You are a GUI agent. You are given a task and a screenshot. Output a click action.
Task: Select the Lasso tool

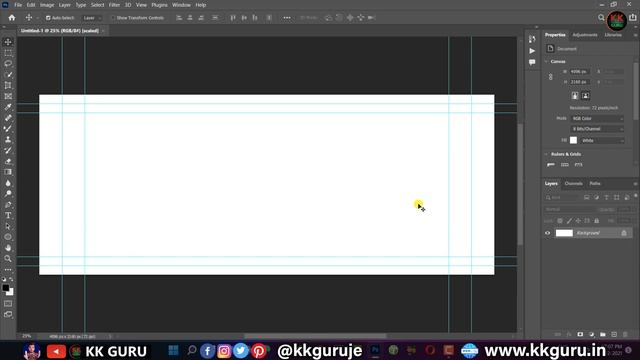pos(8,64)
